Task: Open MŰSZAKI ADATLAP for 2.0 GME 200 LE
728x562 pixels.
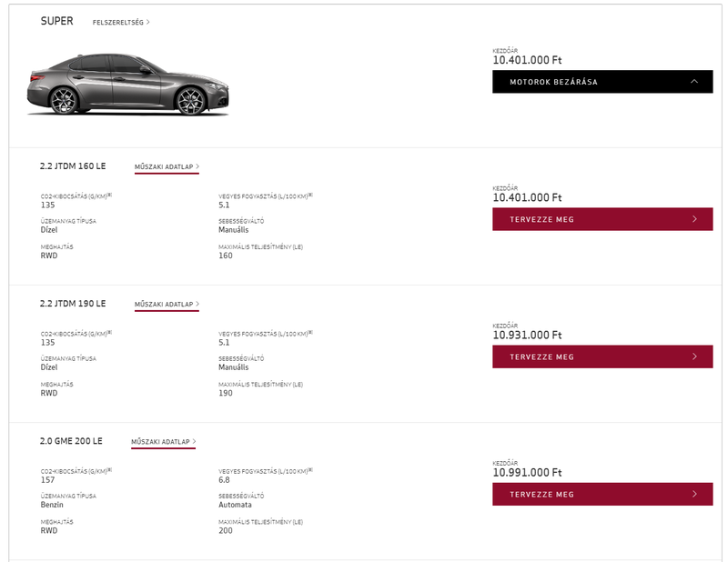Action: coord(164,441)
